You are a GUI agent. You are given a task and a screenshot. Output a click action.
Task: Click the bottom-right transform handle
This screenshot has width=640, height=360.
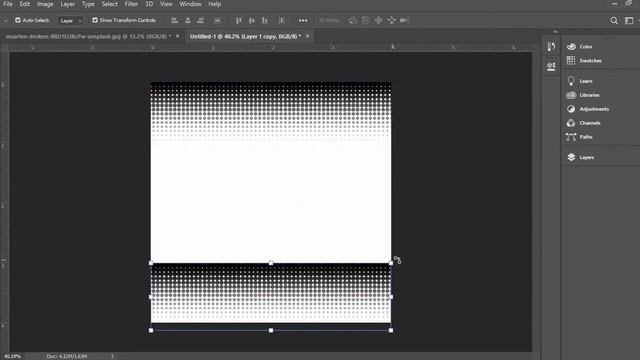(x=391, y=330)
